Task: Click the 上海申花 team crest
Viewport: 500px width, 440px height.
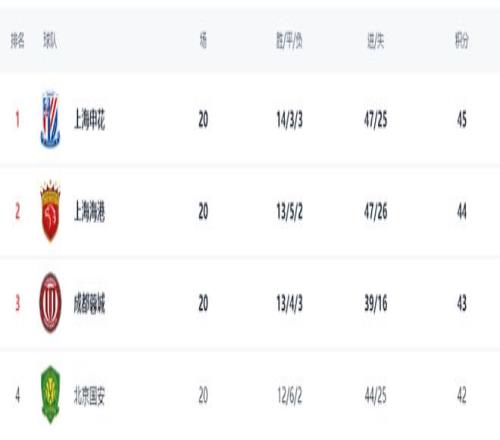Action: (x=50, y=119)
